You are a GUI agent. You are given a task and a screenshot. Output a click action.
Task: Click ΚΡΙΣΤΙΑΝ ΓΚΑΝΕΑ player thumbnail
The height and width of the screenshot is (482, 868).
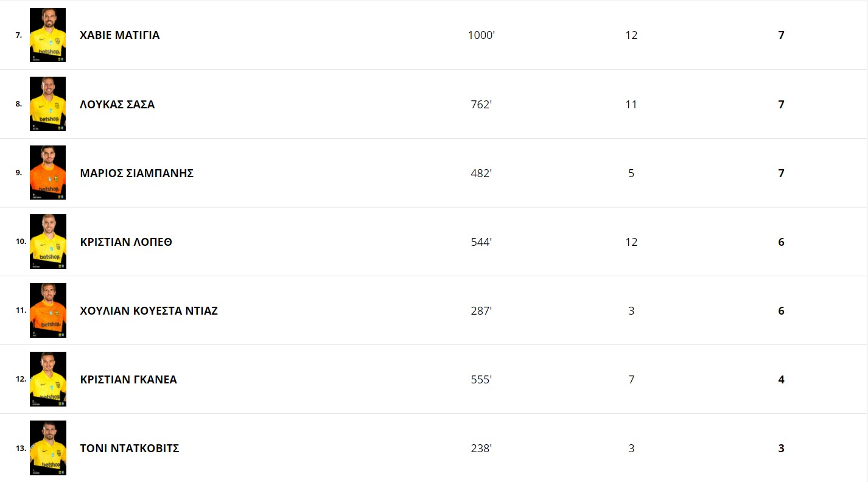coord(47,379)
